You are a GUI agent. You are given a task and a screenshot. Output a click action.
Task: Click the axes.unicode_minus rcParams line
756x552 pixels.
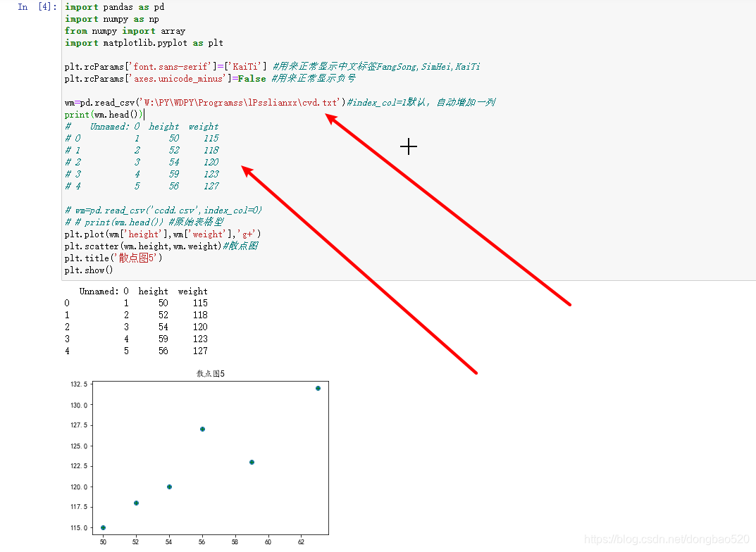pos(210,79)
